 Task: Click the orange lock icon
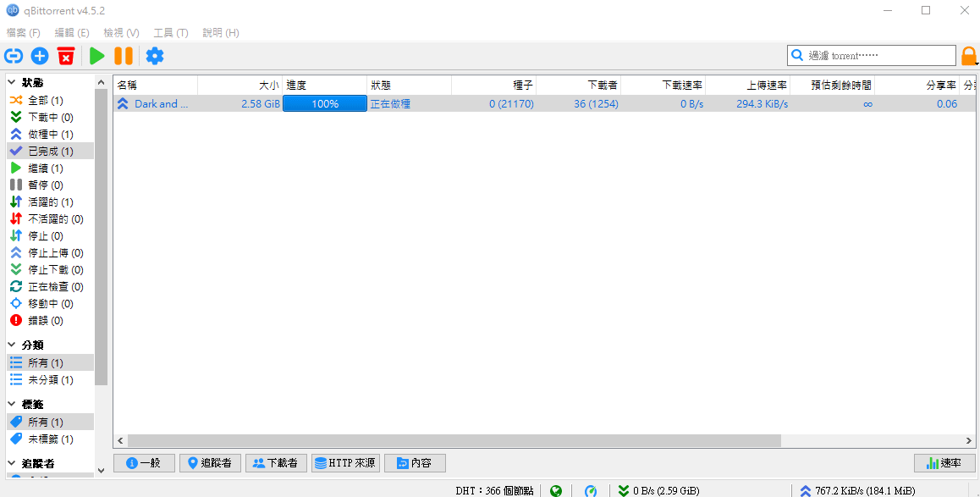tap(968, 56)
